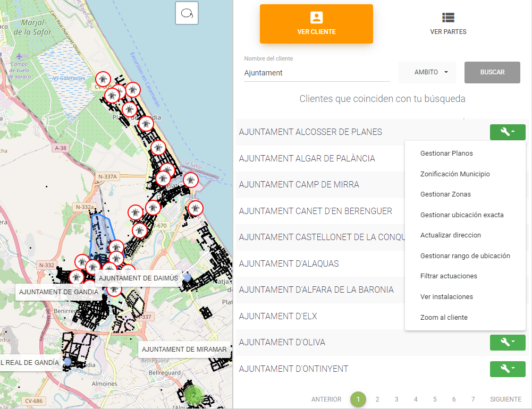Go to results page 7

(473, 399)
